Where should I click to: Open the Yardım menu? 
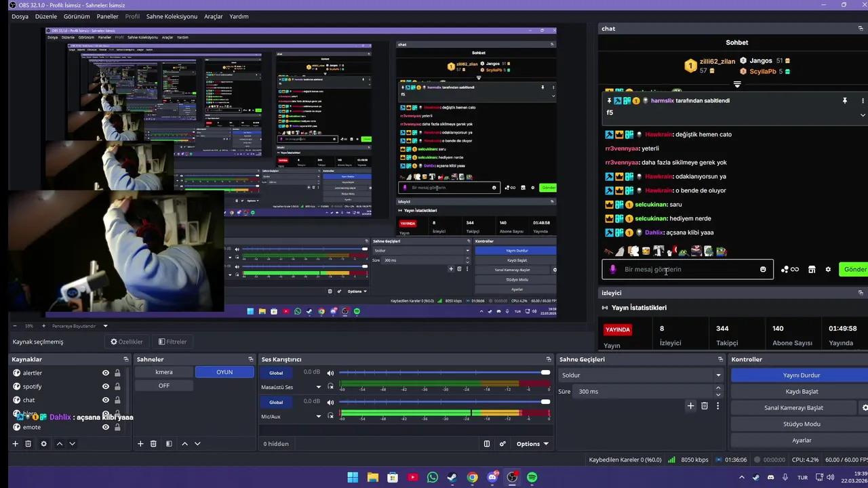239,16
